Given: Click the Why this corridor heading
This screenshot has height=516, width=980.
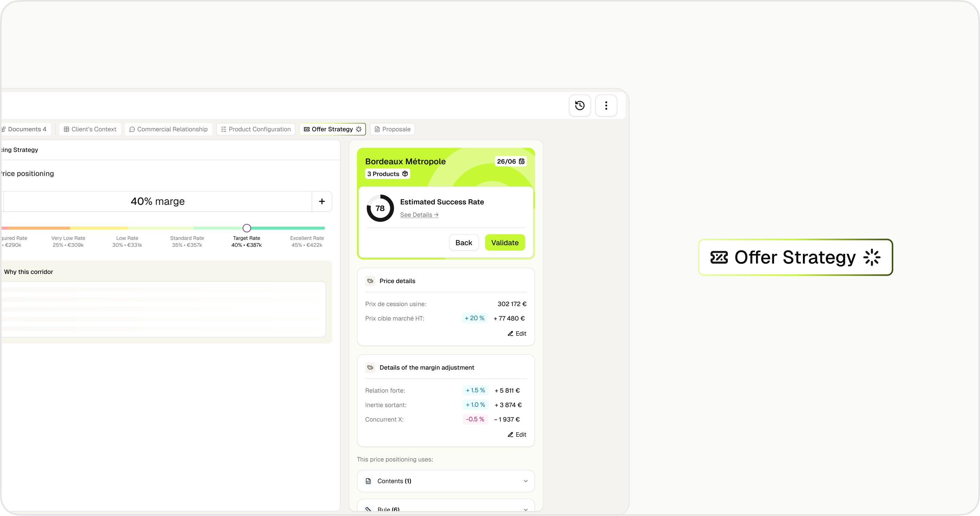Looking at the screenshot, I should coord(28,272).
